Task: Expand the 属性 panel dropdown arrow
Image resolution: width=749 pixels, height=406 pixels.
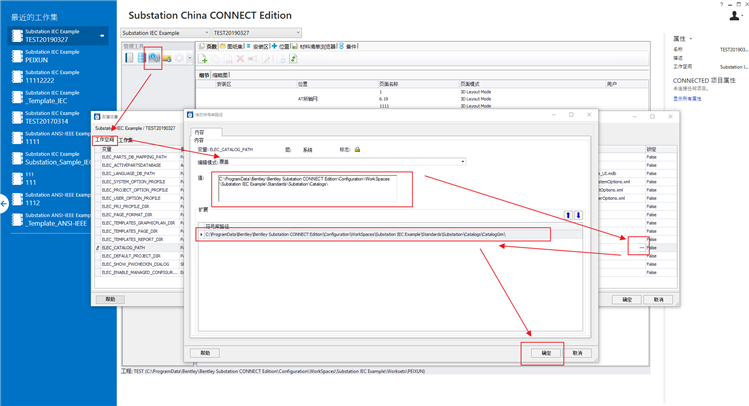Action: [x=691, y=39]
